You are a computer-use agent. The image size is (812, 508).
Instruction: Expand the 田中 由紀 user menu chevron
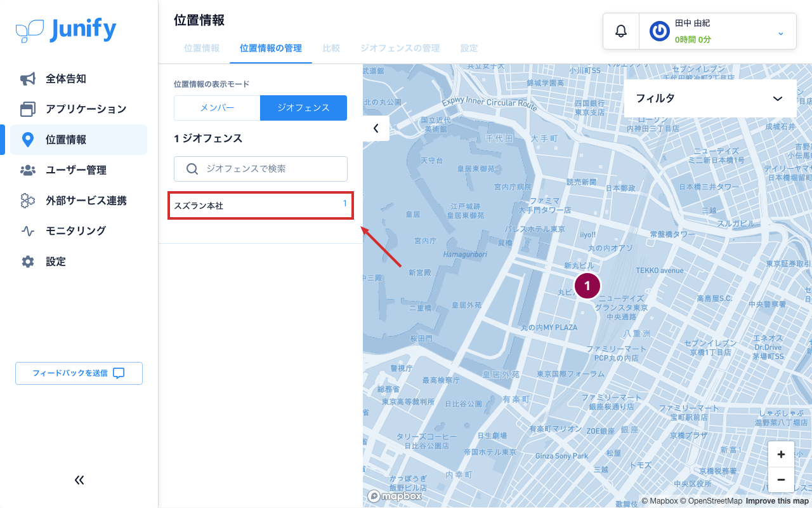781,33
